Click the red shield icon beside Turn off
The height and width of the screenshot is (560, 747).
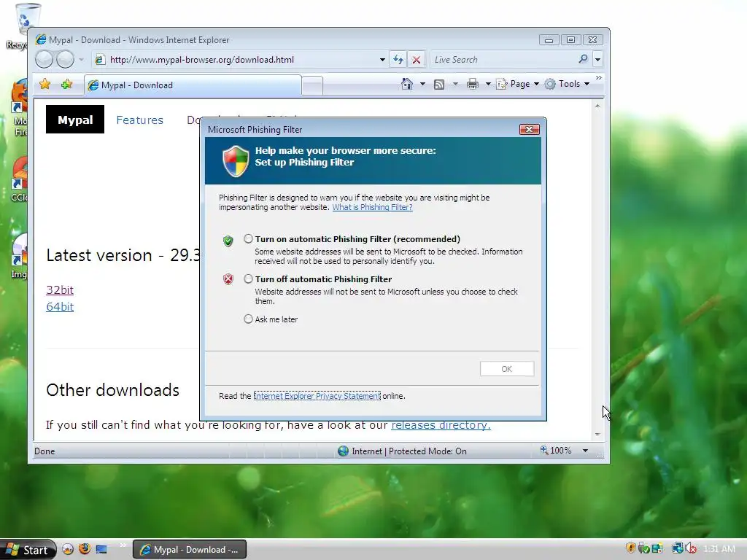pyautogui.click(x=228, y=279)
